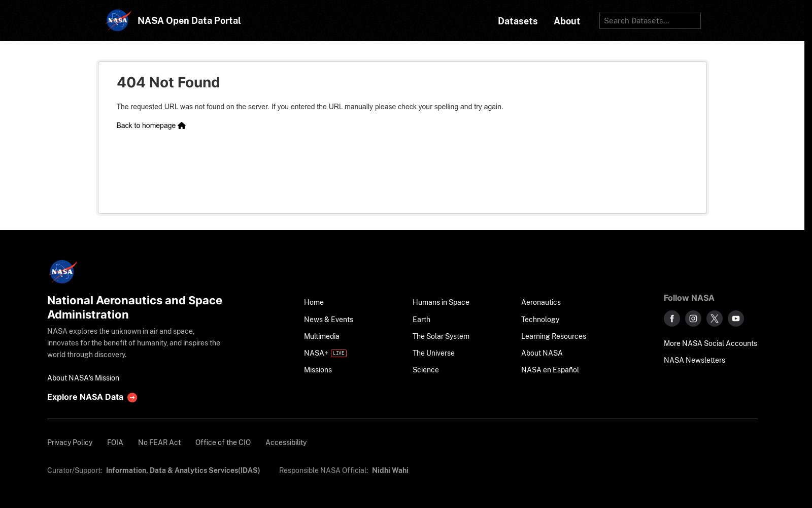Open NASA's YouTube channel icon
The width and height of the screenshot is (812, 508).
coord(736,319)
